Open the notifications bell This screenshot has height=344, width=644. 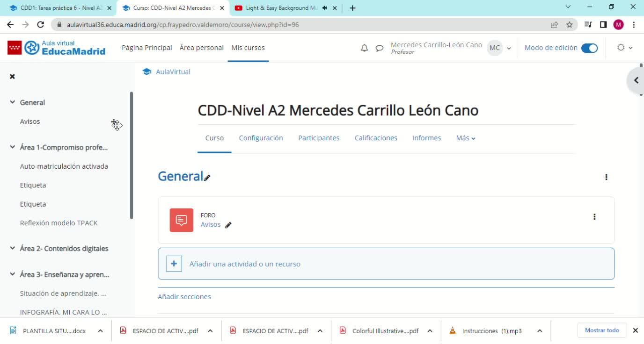click(364, 48)
